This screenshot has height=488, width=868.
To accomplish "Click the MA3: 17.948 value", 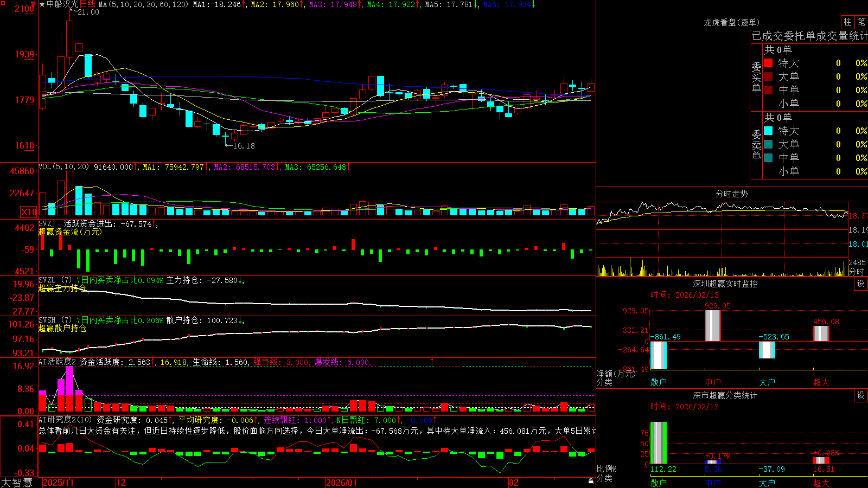I will 333,4.
